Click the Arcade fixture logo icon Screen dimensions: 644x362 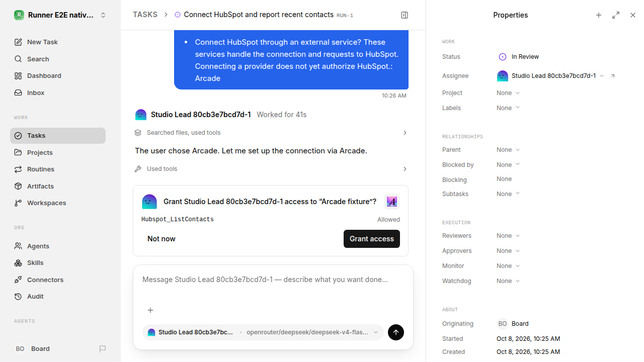click(x=392, y=202)
